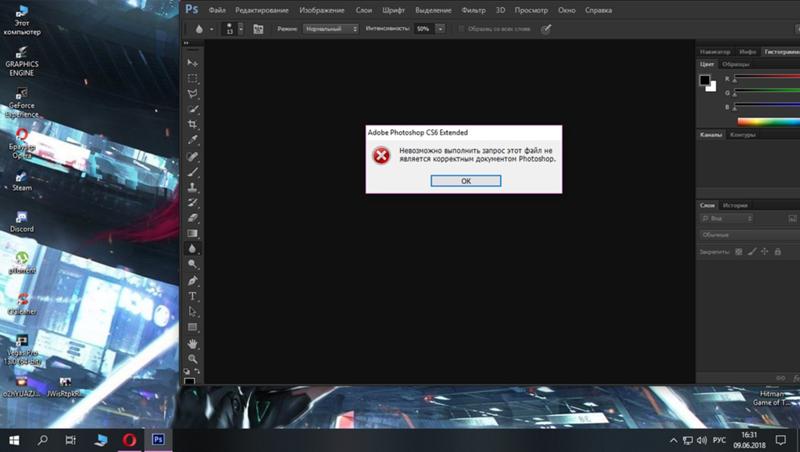
Task: Select the Rectangular Marquee tool
Action: [x=192, y=78]
